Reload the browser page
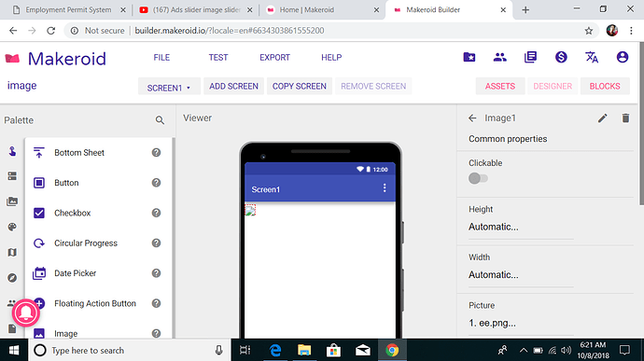 tap(51, 31)
